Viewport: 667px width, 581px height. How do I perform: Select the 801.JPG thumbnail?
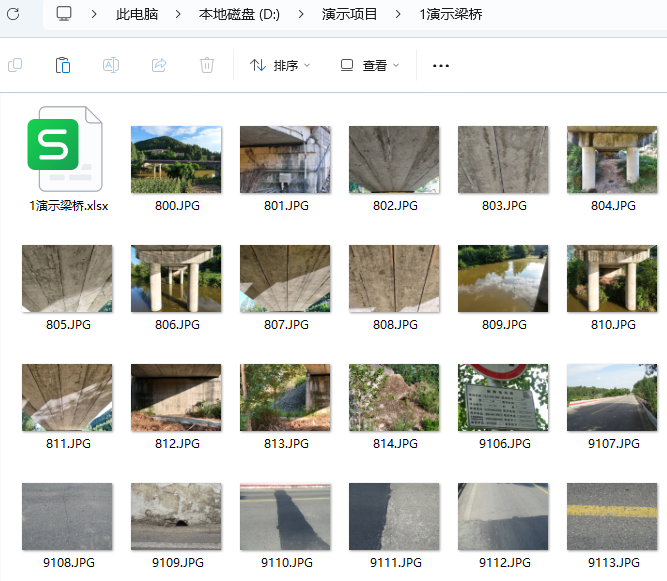tap(285, 159)
